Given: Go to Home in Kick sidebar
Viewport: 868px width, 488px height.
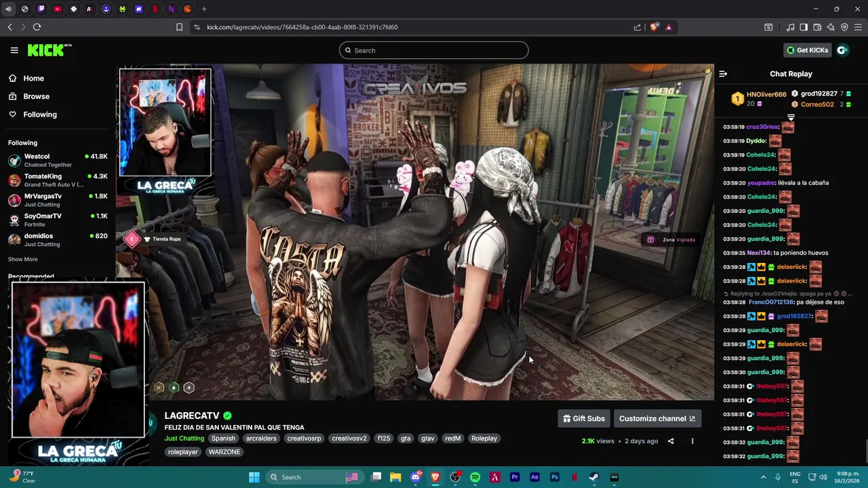Looking at the screenshot, I should [x=26, y=79].
